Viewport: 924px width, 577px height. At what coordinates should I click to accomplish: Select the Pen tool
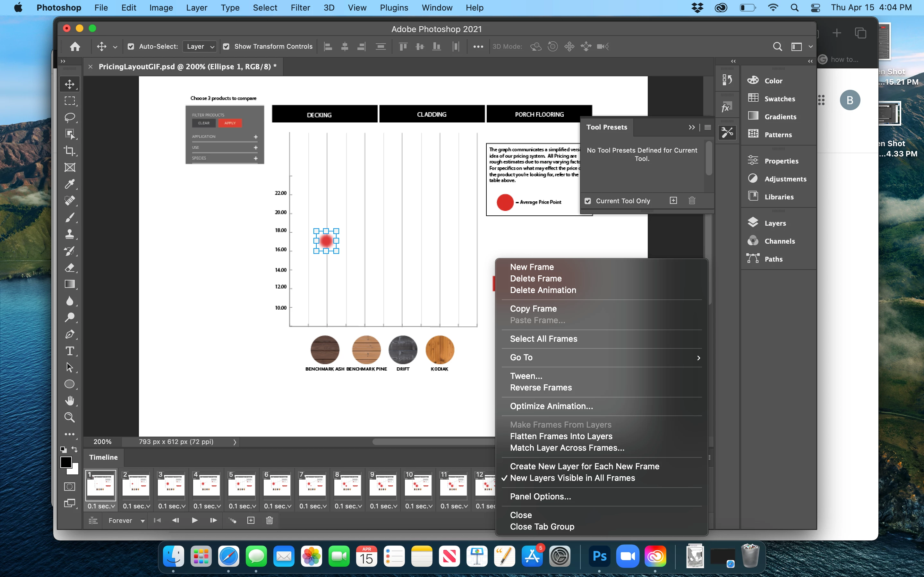(70, 334)
